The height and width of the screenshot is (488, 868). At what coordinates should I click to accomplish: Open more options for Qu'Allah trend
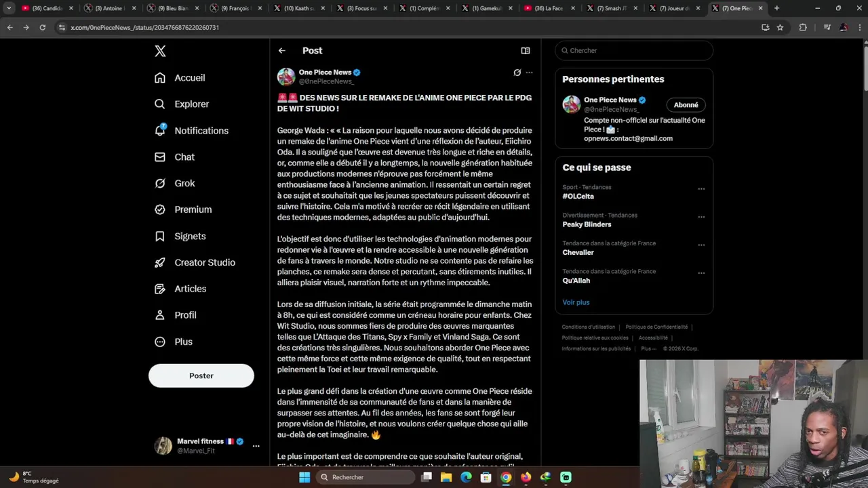click(x=701, y=274)
